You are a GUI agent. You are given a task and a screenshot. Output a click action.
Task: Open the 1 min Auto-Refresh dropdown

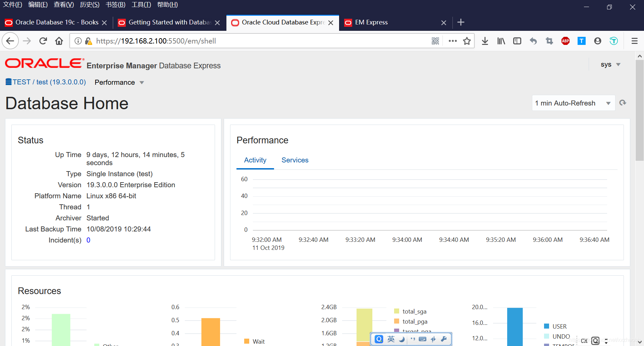coord(573,103)
